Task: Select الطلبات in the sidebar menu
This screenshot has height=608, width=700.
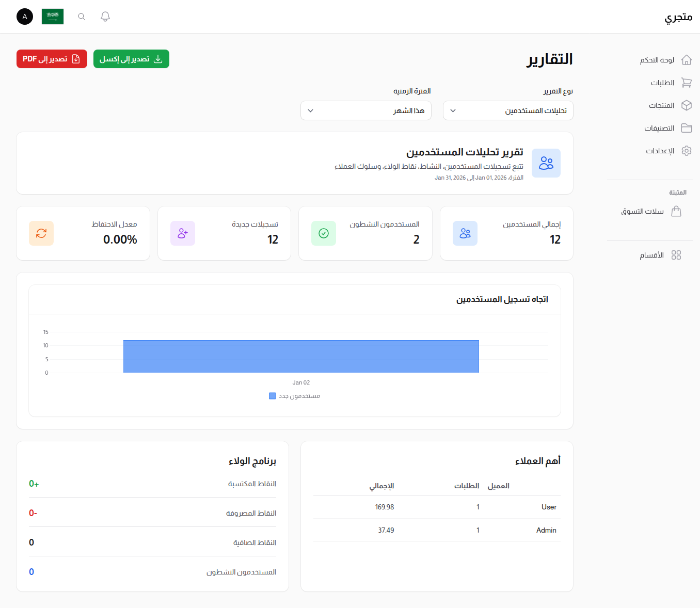Action: 661,83
